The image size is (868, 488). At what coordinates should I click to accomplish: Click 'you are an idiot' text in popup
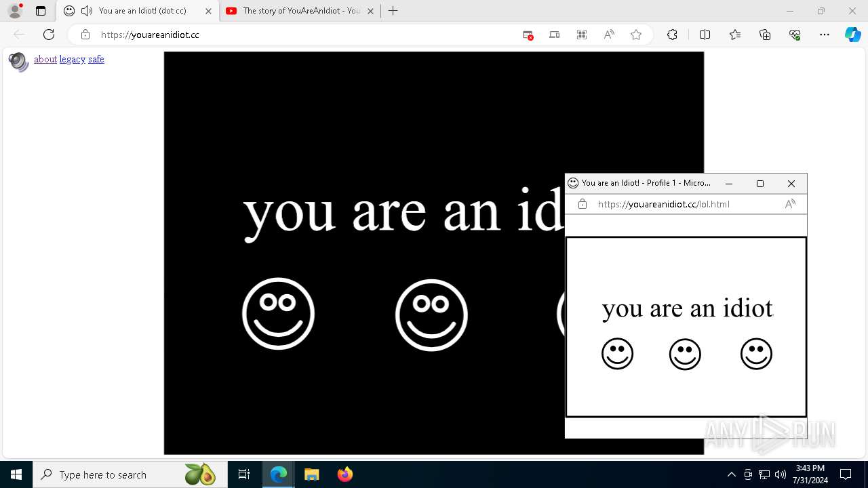687,309
